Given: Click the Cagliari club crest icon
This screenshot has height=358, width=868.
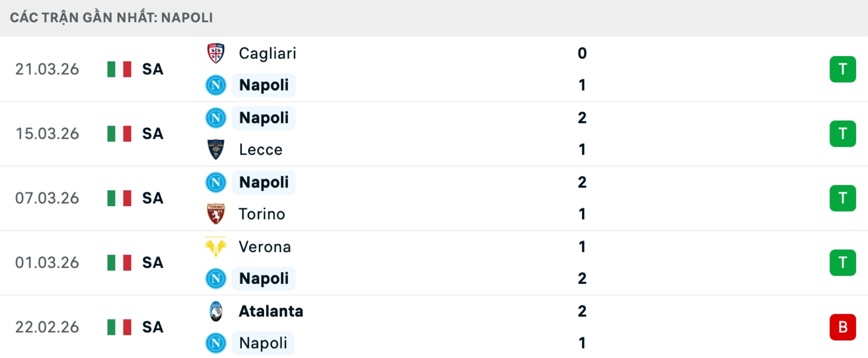Looking at the screenshot, I should 216,53.
